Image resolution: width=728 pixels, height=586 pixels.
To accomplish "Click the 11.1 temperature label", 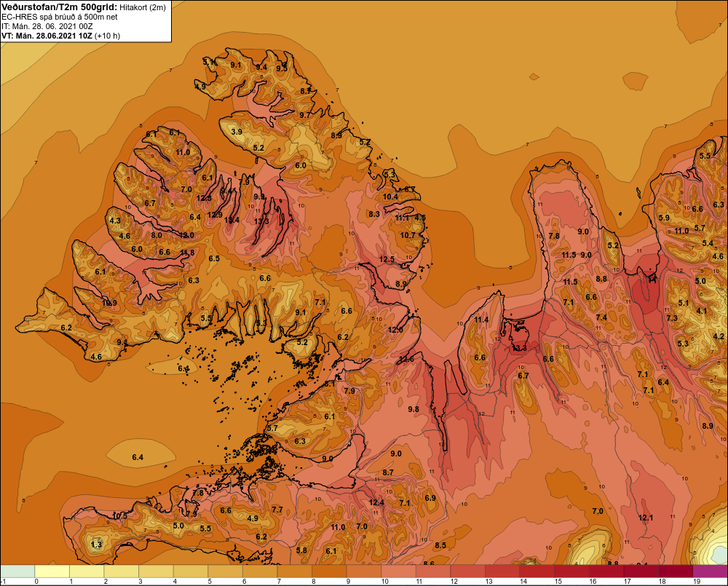I will (x=402, y=218).
